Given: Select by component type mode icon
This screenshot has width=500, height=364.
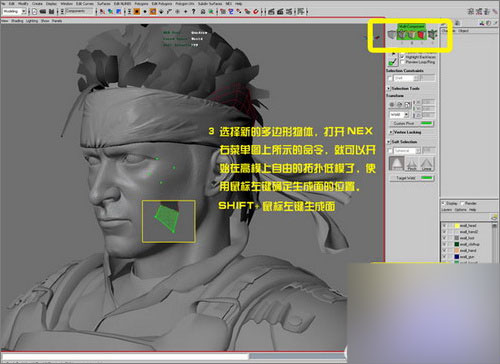Looking at the screenshot, I should click(x=118, y=11).
